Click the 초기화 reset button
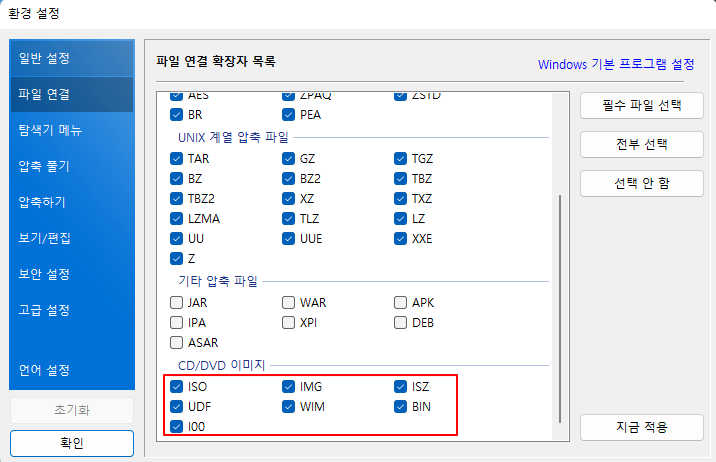Screen dimensions: 716x462 [72, 410]
